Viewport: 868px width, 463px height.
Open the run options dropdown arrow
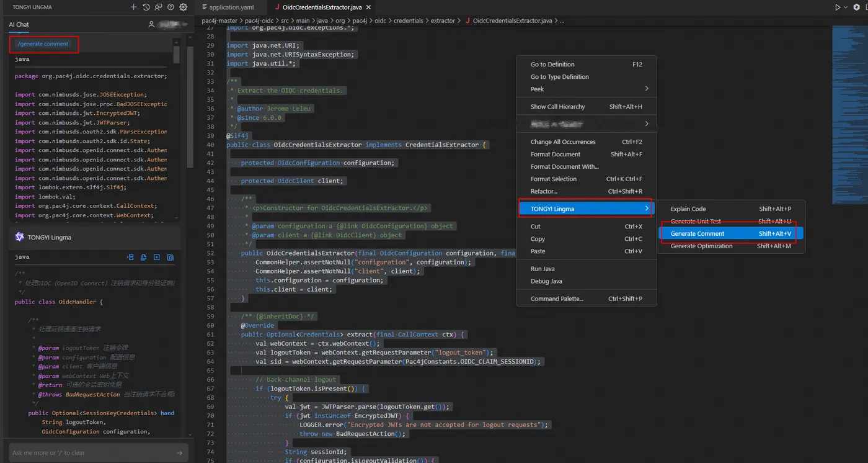click(846, 7)
